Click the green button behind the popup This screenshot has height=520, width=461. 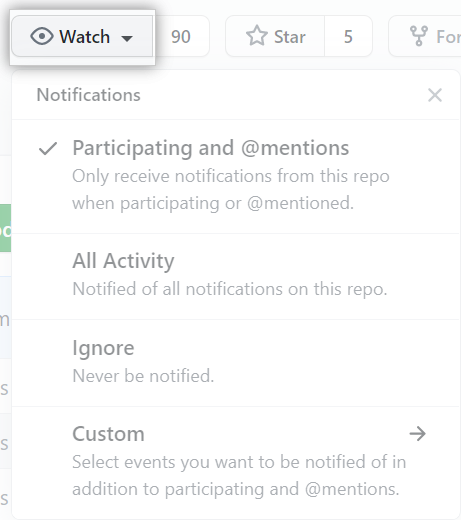tap(5, 228)
